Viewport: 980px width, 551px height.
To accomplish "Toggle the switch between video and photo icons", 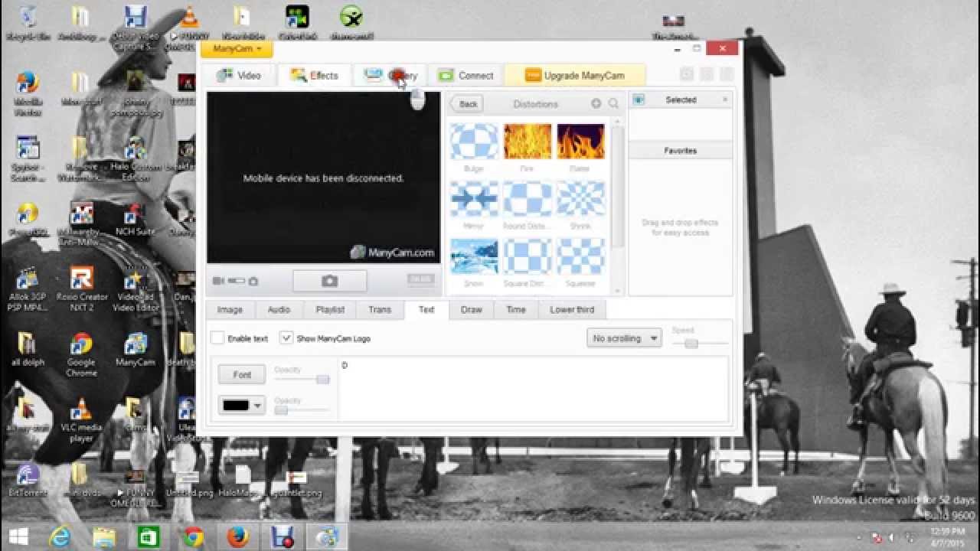I will click(237, 281).
